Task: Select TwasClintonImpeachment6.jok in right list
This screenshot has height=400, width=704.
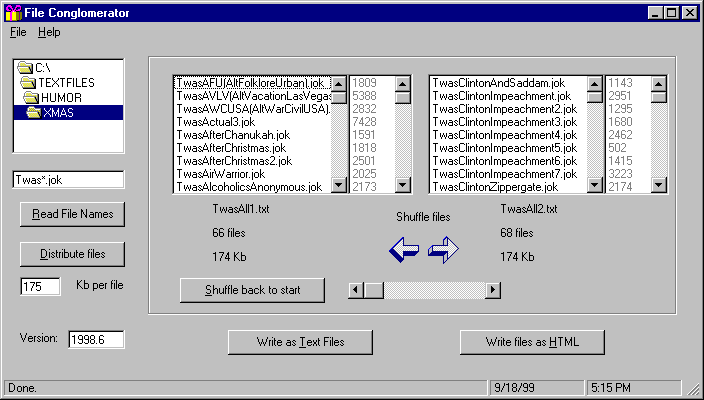Action: point(509,161)
